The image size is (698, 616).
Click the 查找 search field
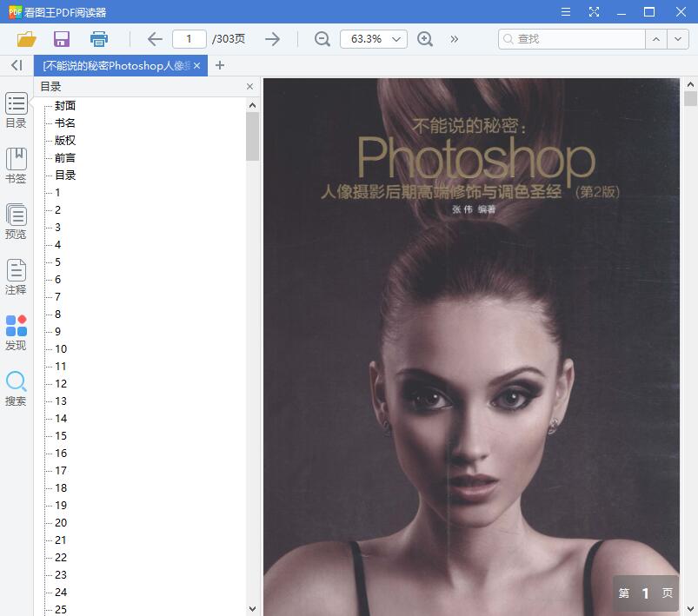tap(572, 39)
